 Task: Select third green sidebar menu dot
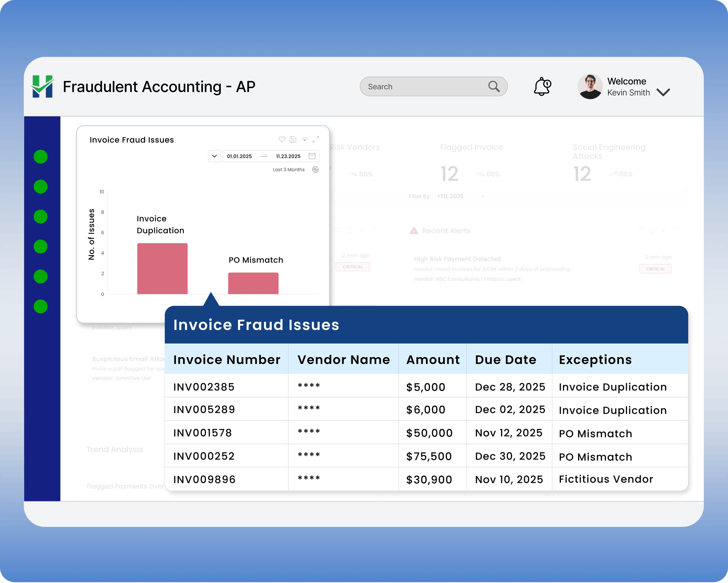(x=41, y=217)
